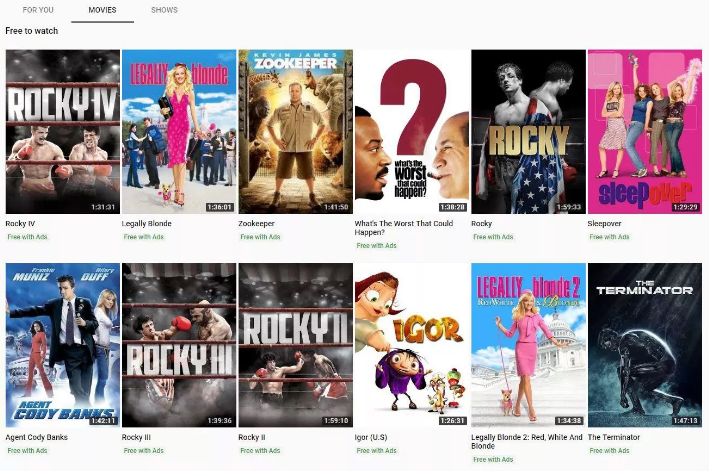The height and width of the screenshot is (471, 709).
Task: Open the Zookeeper movie thumbnail
Action: coord(296,132)
